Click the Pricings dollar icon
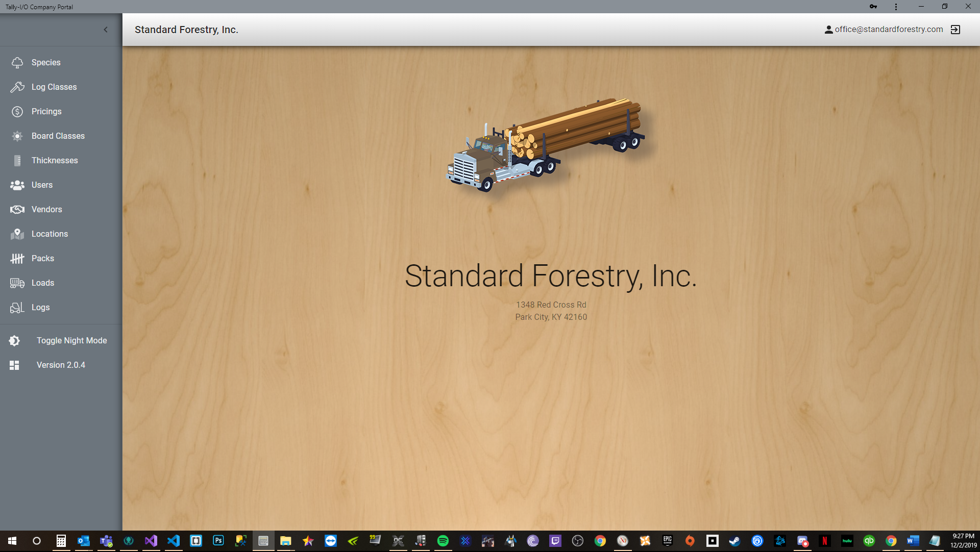This screenshot has width=980, height=552. coord(17,112)
